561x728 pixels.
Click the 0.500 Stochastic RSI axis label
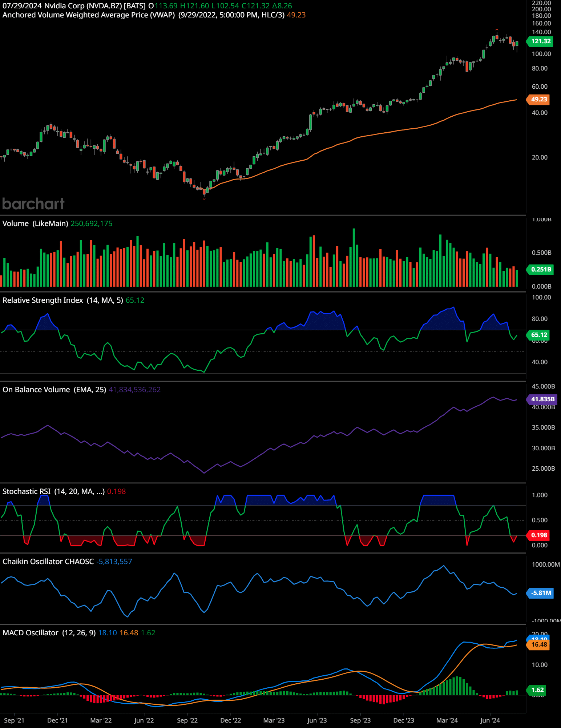pyautogui.click(x=540, y=520)
